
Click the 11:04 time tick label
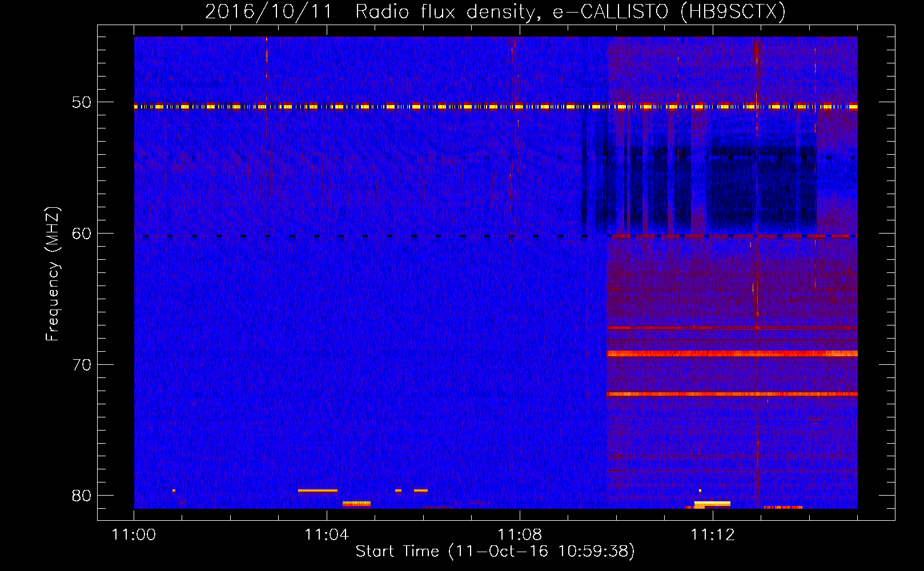pyautogui.click(x=327, y=535)
